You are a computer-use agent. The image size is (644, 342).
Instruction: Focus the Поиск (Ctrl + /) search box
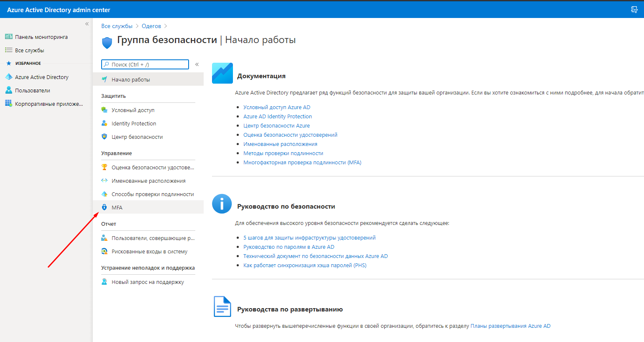[145, 64]
